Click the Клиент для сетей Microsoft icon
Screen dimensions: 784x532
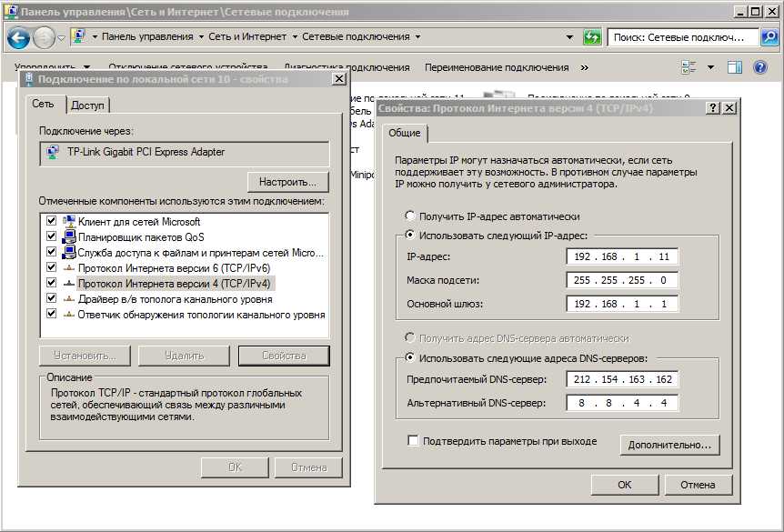[x=69, y=221]
